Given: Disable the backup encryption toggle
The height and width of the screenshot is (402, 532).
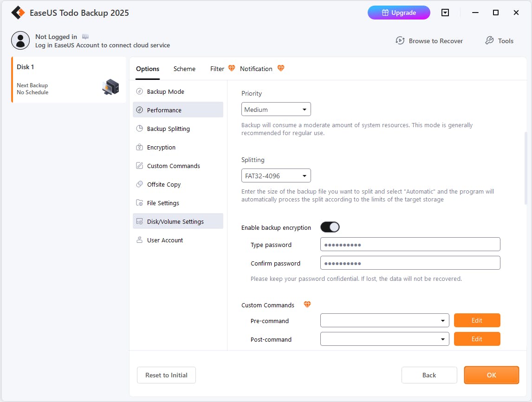Looking at the screenshot, I should point(330,227).
